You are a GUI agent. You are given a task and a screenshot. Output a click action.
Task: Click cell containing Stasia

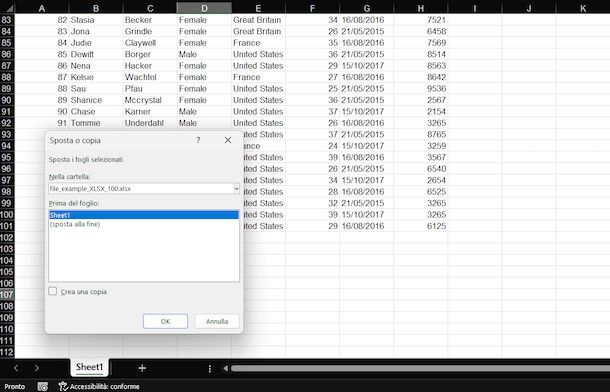click(96, 20)
